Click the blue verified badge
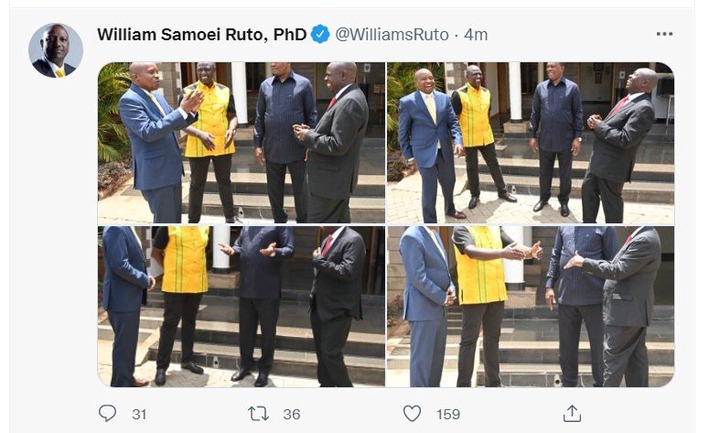720x433 pixels. 320,34
